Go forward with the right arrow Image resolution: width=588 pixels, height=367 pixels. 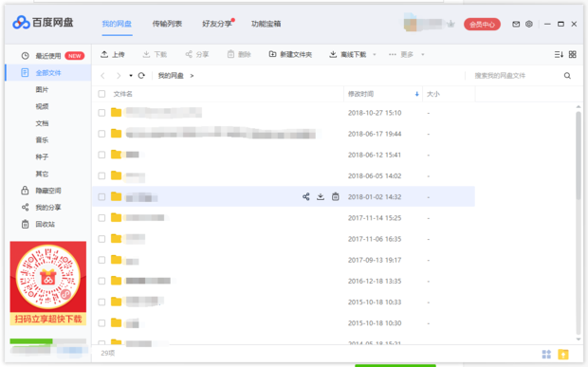click(119, 76)
